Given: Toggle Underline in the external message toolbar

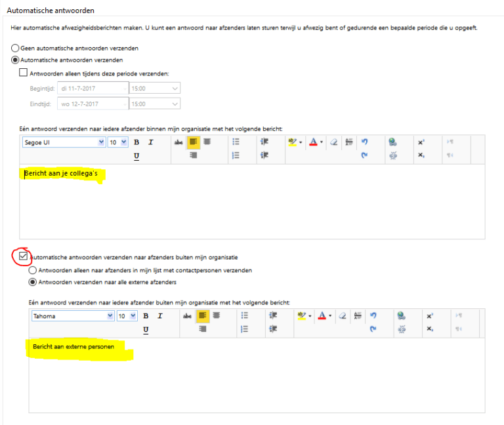Looking at the screenshot, I should click(x=146, y=330).
